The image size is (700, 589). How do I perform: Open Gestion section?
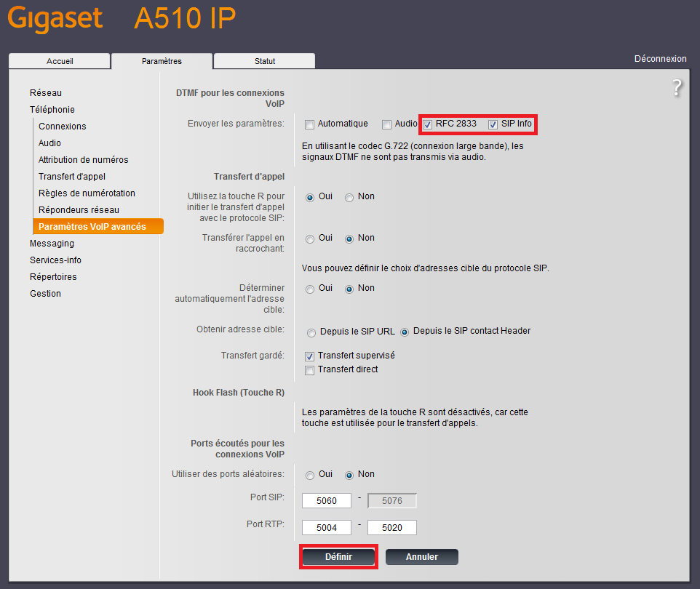(45, 294)
